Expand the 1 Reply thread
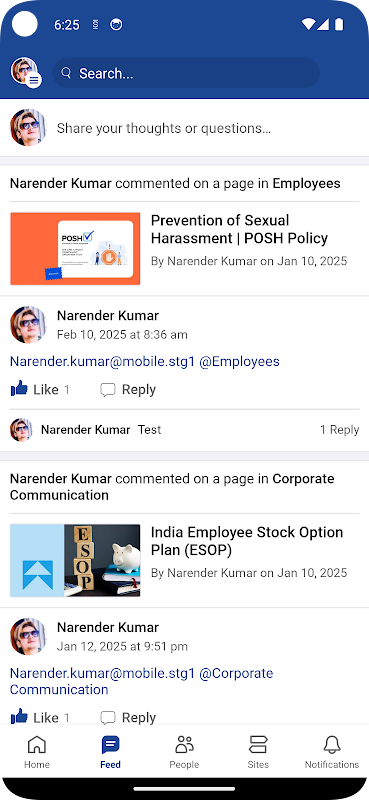Viewport: 369px width, 800px height. click(339, 430)
